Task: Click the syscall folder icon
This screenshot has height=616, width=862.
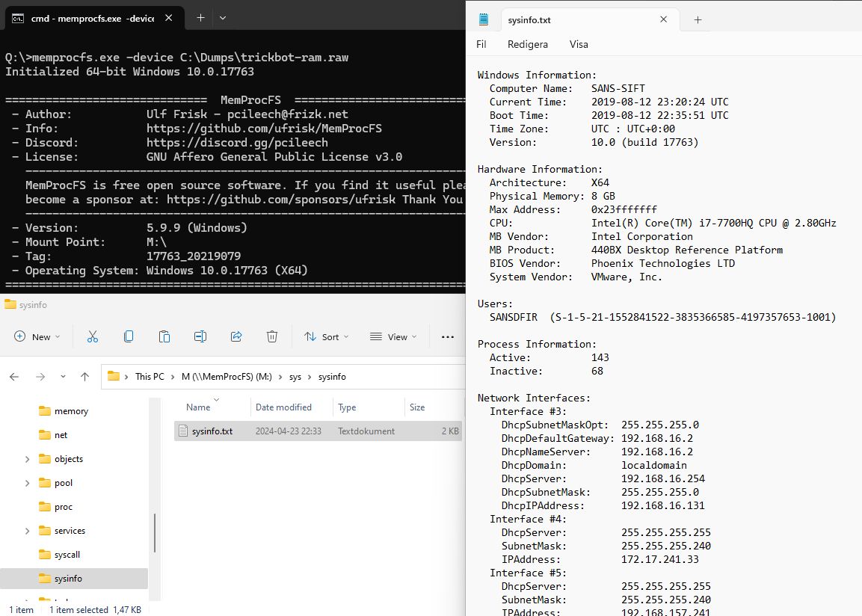Action: [x=45, y=555]
